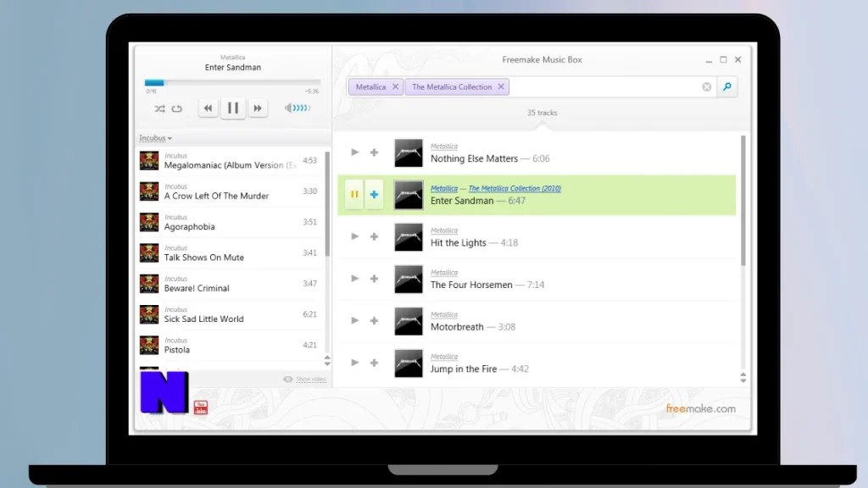
Task: Open Metallica artist link on Hit the Lights
Action: (x=444, y=230)
